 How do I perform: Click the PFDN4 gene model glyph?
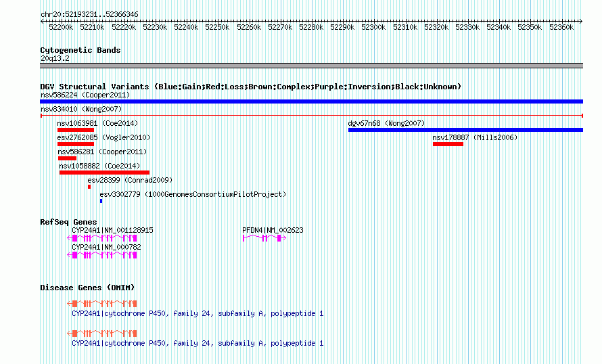(x=264, y=238)
